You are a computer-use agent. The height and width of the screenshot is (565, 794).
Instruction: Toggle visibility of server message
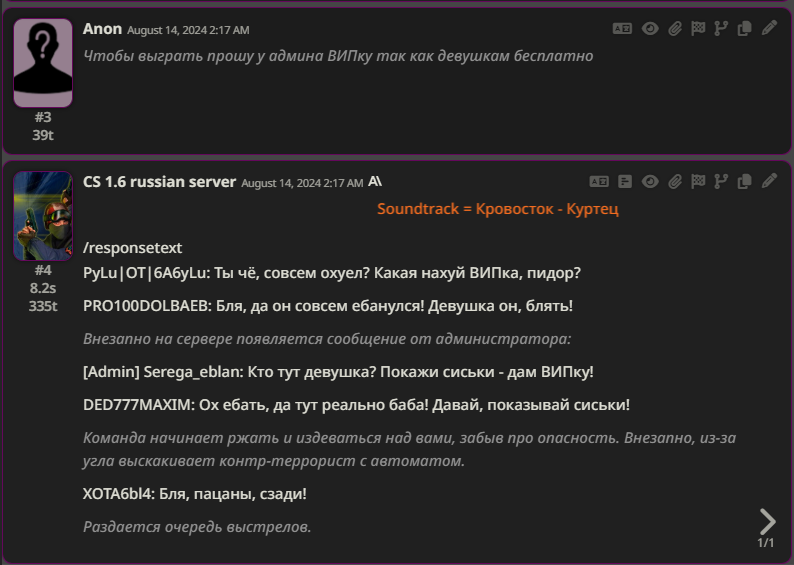(650, 182)
